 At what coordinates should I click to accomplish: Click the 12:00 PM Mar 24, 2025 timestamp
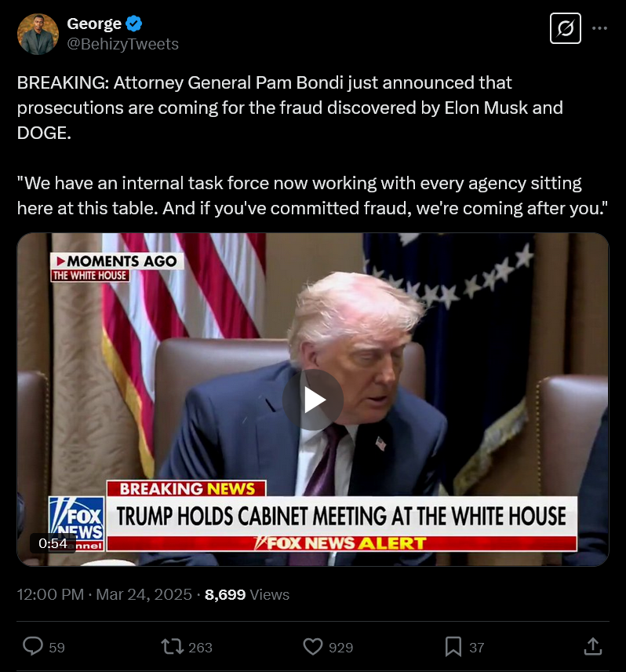click(104, 594)
